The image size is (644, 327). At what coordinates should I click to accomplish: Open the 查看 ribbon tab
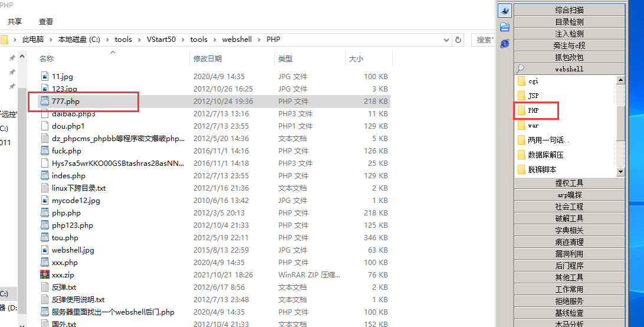tap(46, 21)
